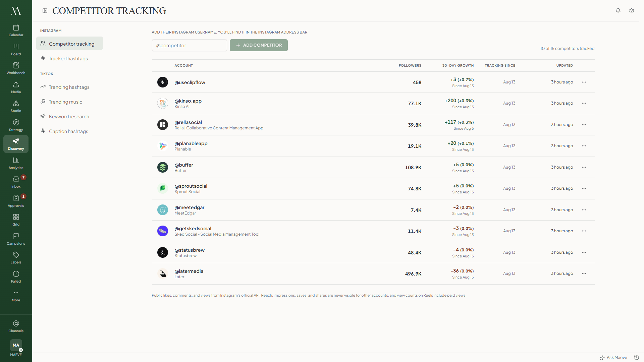Click the @getskedsocial avatar thumbnail
The image size is (644, 362).
[x=163, y=231]
